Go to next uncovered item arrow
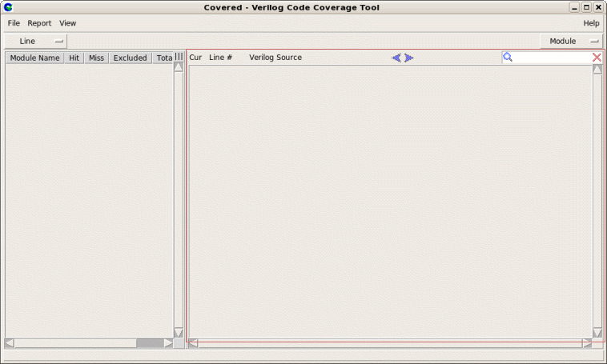The width and height of the screenshot is (607, 364). [x=408, y=58]
